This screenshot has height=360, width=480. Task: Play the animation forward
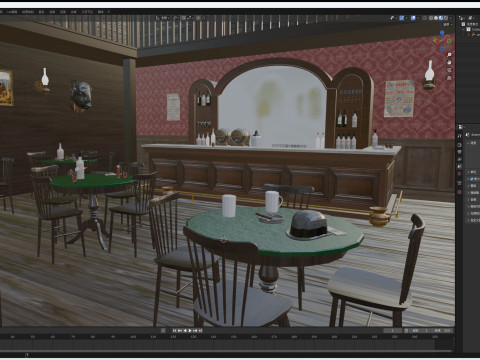point(190,330)
